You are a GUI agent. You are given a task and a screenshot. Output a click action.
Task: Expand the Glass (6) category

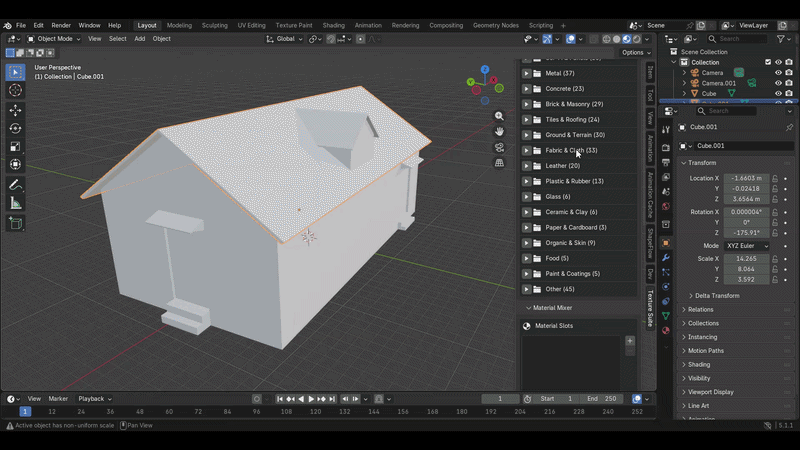[x=526, y=196]
